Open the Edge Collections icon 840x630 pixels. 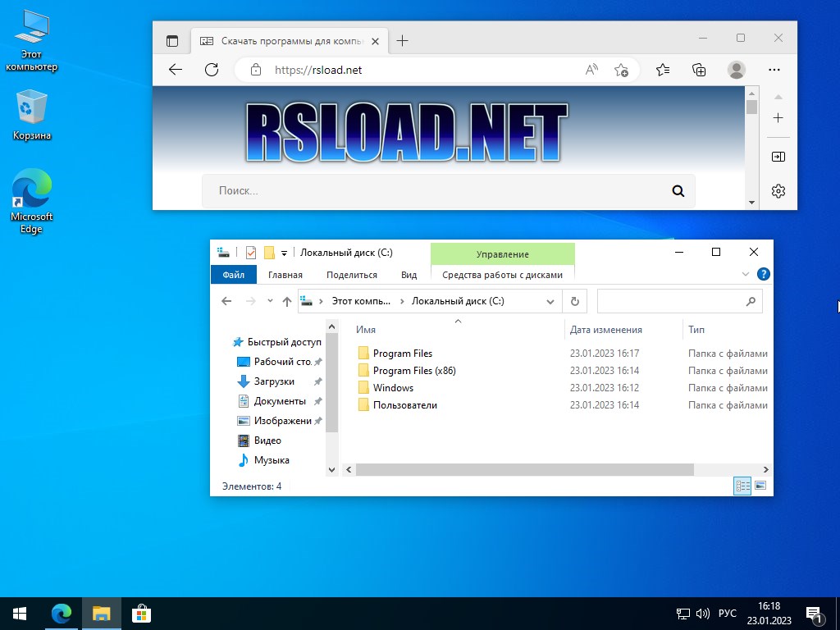pos(699,70)
